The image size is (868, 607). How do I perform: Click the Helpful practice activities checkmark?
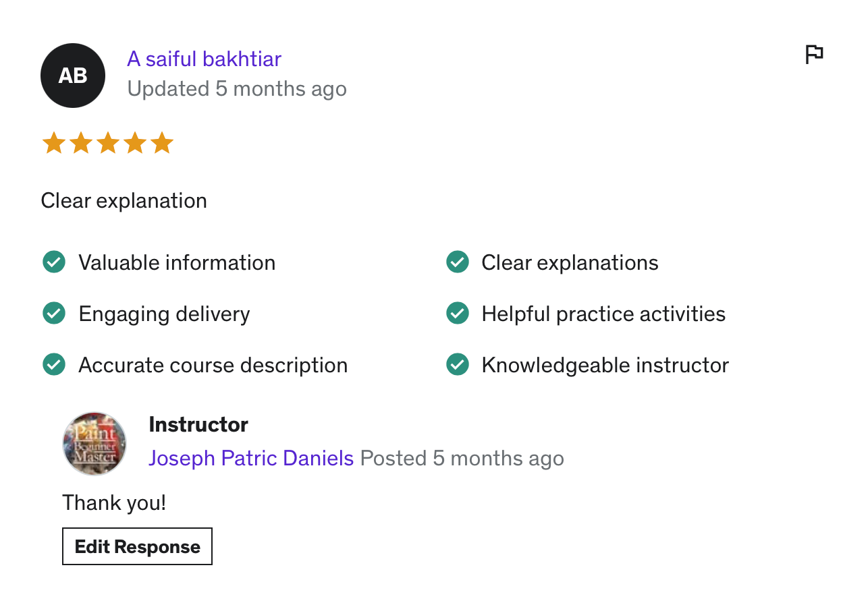coord(458,313)
